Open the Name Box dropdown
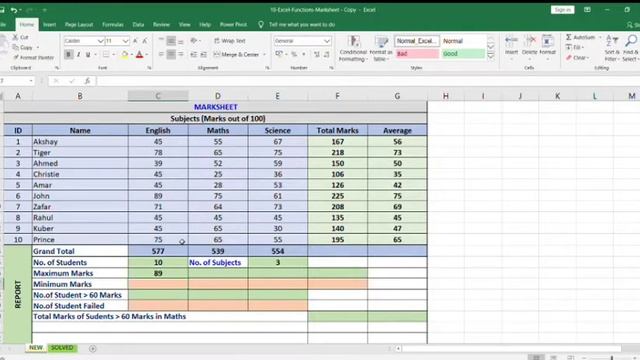640x360 pixels. point(31,81)
